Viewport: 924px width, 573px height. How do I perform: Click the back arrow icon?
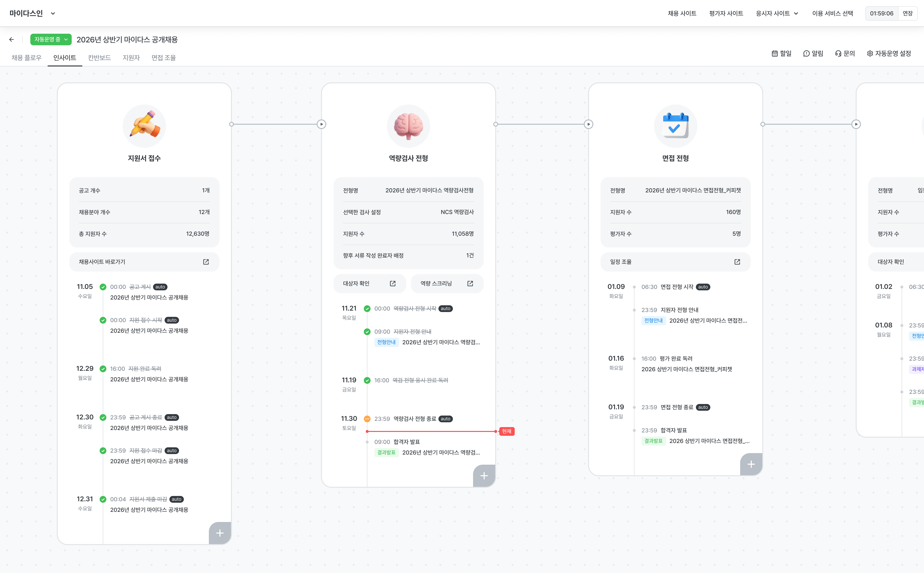[12, 39]
